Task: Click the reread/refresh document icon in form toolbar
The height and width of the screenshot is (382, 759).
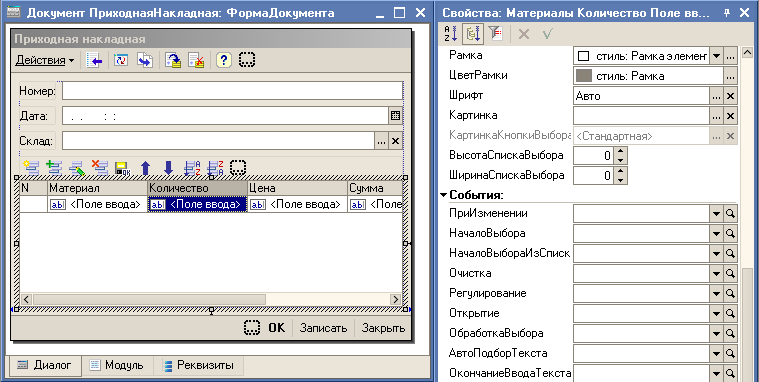Action: click(x=121, y=61)
